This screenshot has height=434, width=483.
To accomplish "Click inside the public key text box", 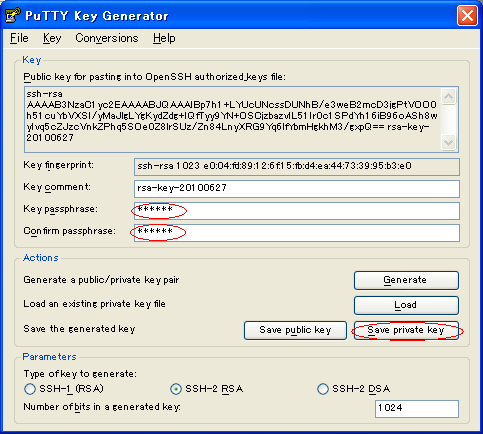I will [x=232, y=119].
